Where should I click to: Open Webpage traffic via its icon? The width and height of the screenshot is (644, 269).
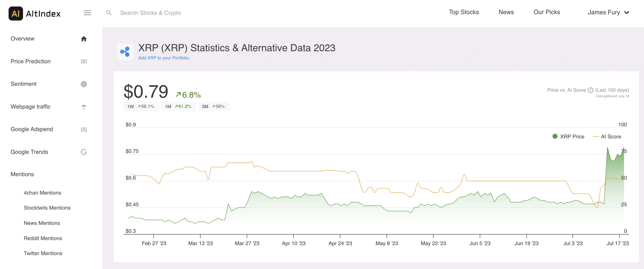84,106
